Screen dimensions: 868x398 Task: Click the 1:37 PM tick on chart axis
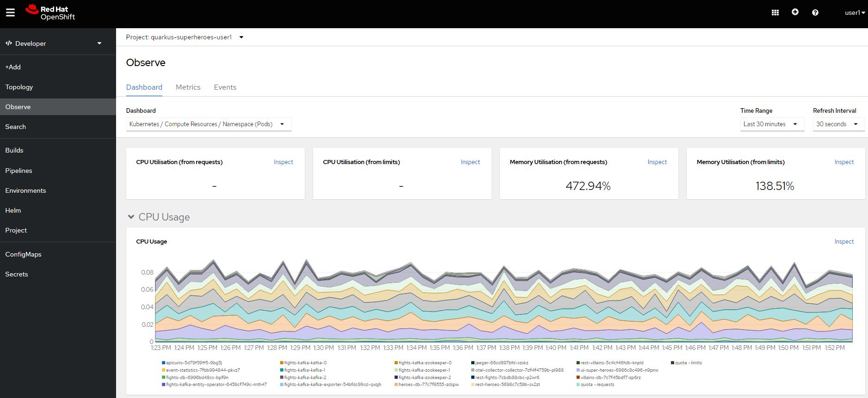click(x=486, y=348)
